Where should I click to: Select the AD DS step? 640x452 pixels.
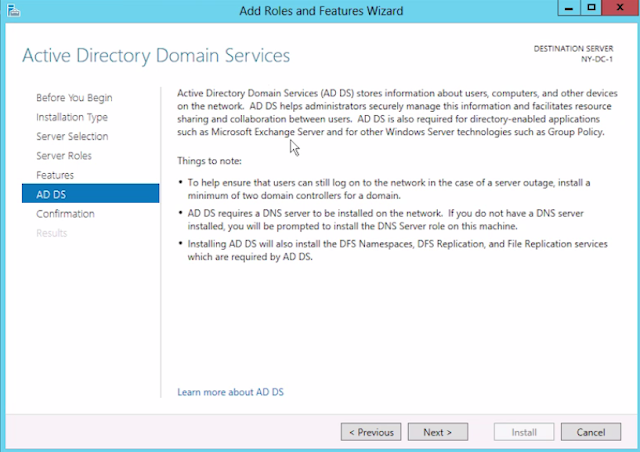click(x=91, y=194)
